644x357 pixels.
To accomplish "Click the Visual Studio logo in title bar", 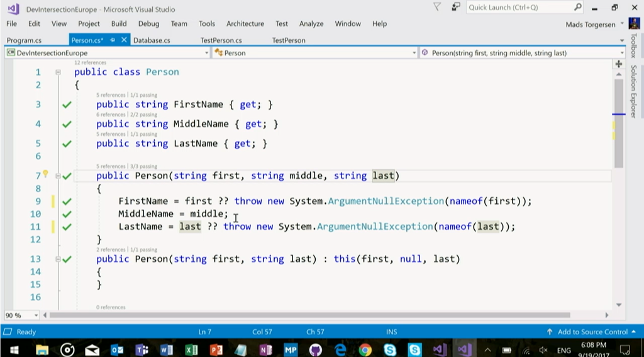I will [x=13, y=9].
